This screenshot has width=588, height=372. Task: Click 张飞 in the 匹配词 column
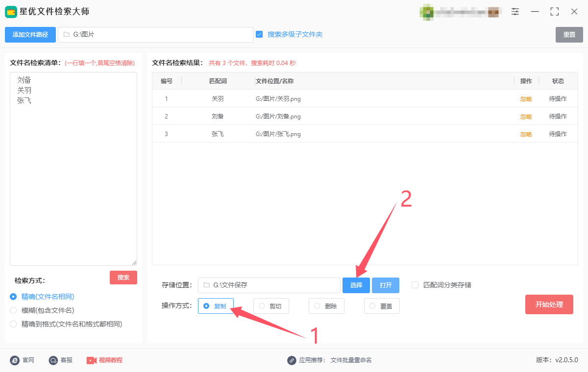click(218, 134)
